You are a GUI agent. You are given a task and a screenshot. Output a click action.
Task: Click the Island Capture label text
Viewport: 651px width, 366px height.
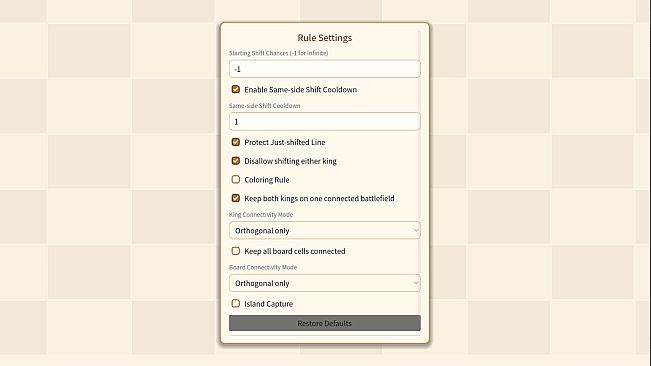[269, 304]
